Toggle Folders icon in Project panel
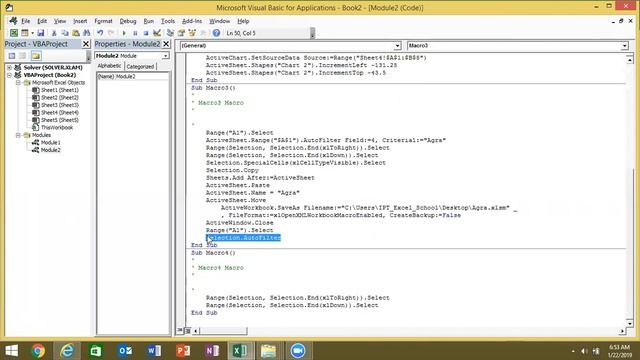 point(36,56)
